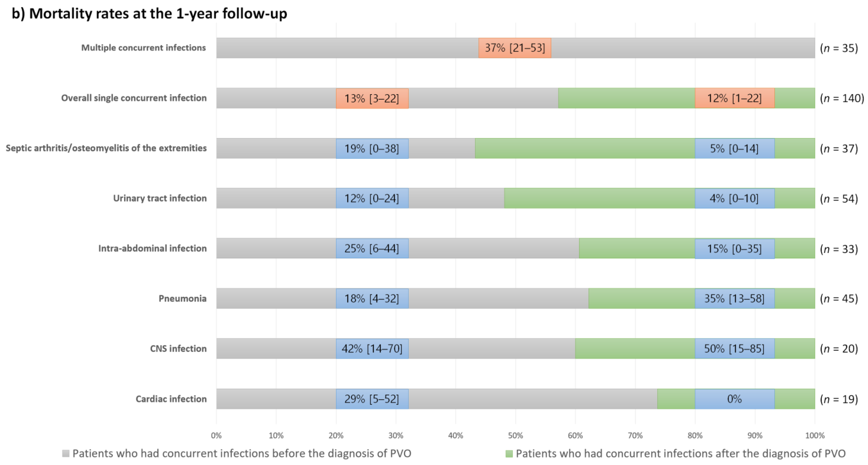Image resolution: width=868 pixels, height=465 pixels.
Task: Click the 19% [0–38] blue data label
Action: (372, 148)
